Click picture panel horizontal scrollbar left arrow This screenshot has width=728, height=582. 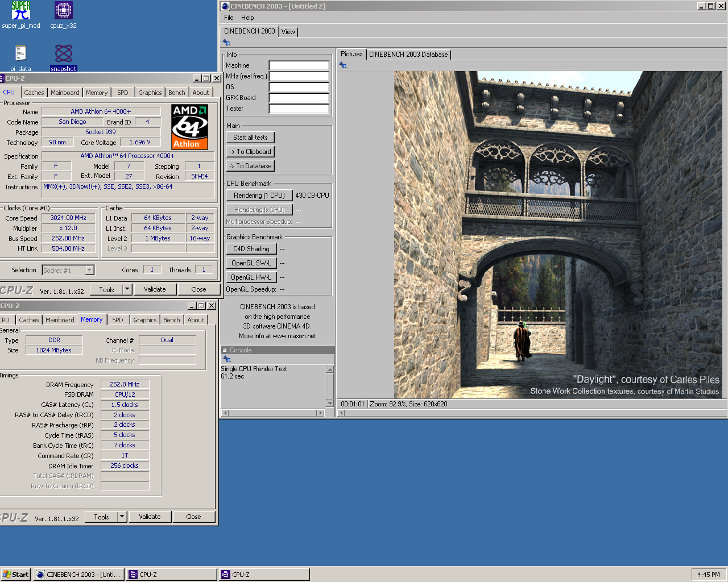[341, 413]
